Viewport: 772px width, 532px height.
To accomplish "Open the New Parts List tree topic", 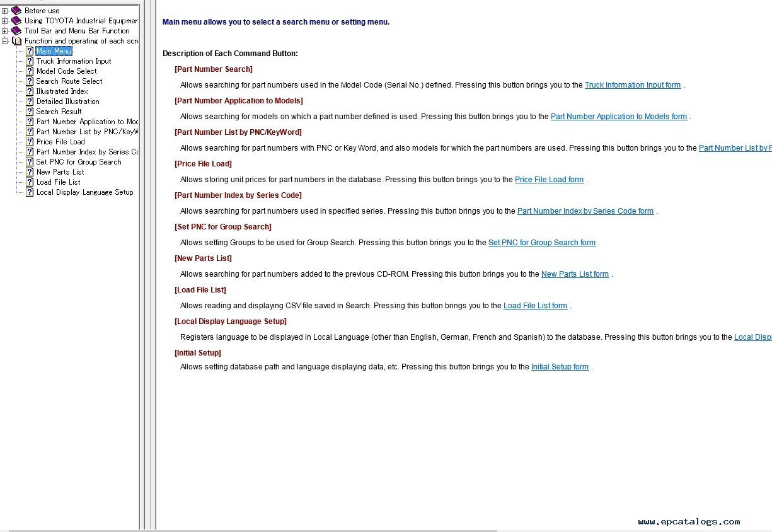I will pos(60,172).
